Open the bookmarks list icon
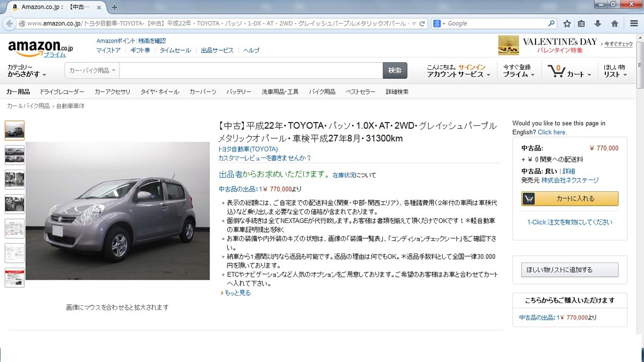The width and height of the screenshot is (644, 362). click(581, 23)
